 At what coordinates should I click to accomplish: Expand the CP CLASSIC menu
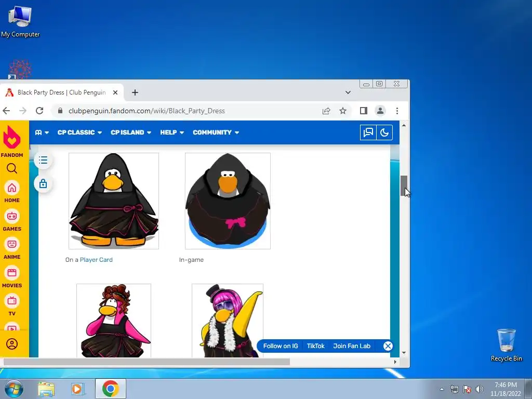(79, 132)
